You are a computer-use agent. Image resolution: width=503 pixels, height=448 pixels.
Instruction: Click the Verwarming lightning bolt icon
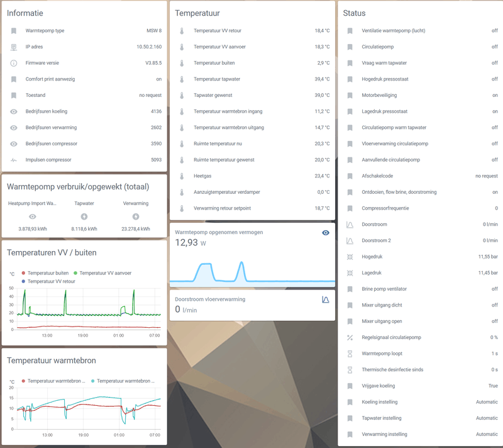point(136,216)
